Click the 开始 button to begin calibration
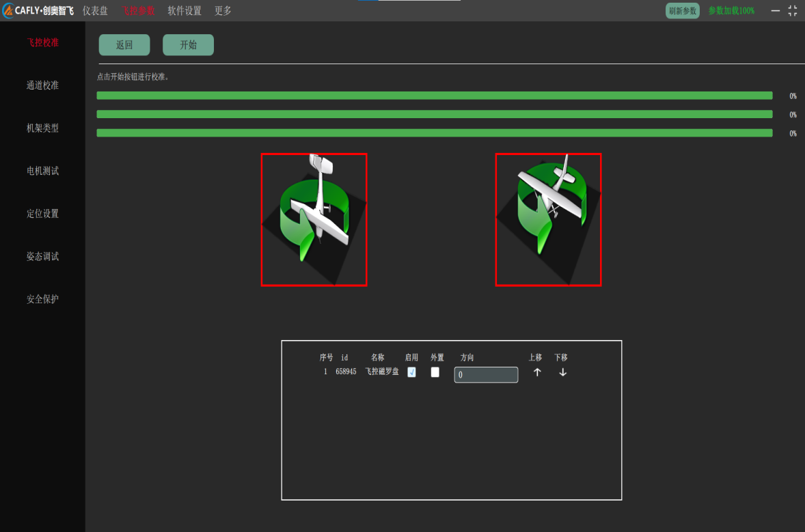Viewport: 805px width, 532px height. pyautogui.click(x=189, y=44)
